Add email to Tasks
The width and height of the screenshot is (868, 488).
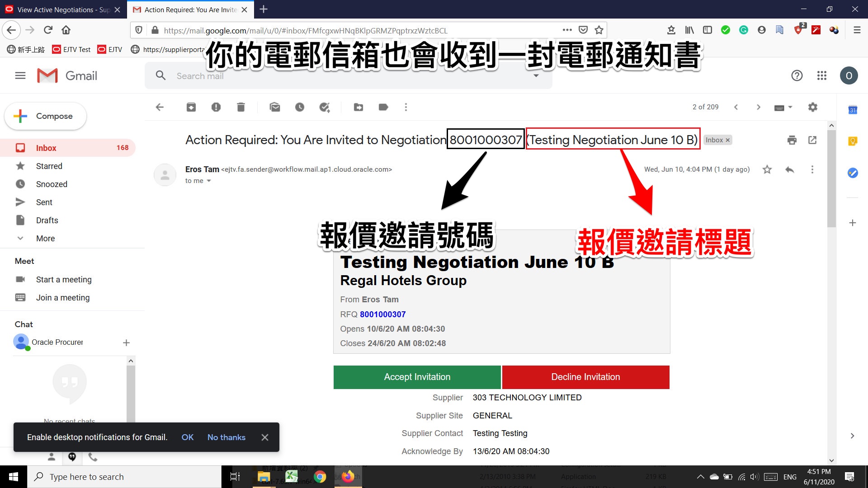coord(325,107)
